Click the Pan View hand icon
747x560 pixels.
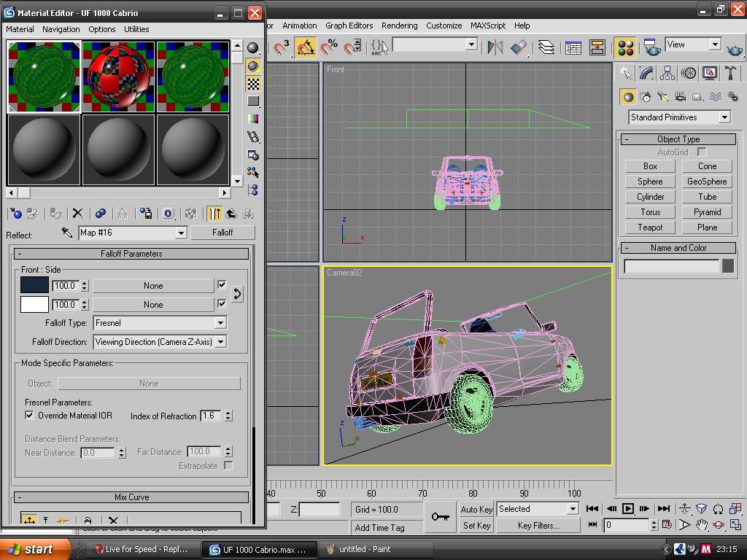(701, 525)
